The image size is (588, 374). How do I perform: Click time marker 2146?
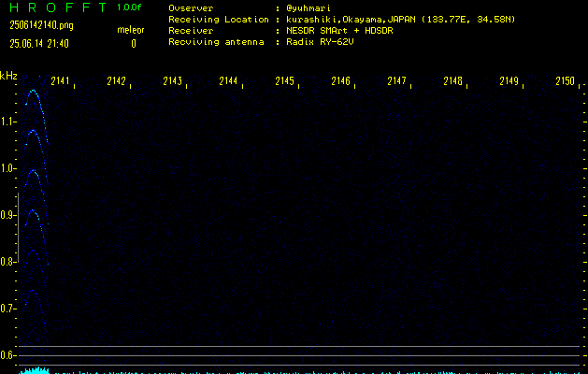(340, 81)
